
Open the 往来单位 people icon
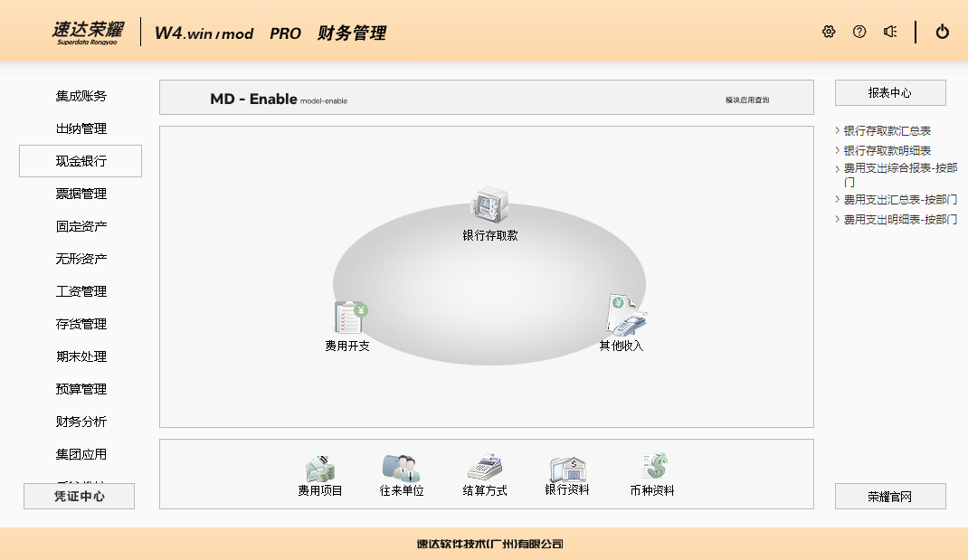tap(402, 469)
